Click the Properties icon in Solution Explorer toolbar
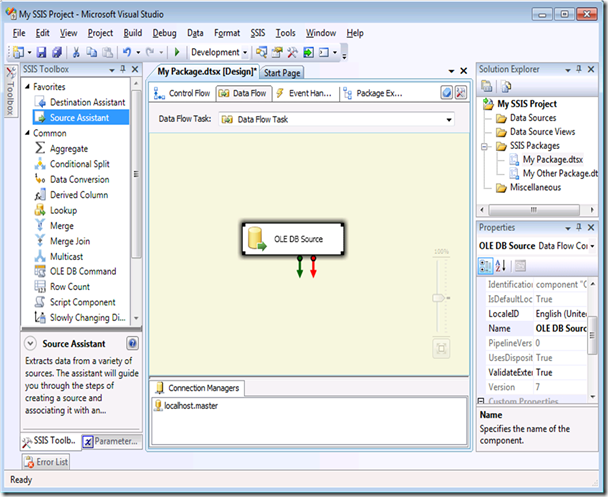This screenshot has width=608, height=497. 487,86
